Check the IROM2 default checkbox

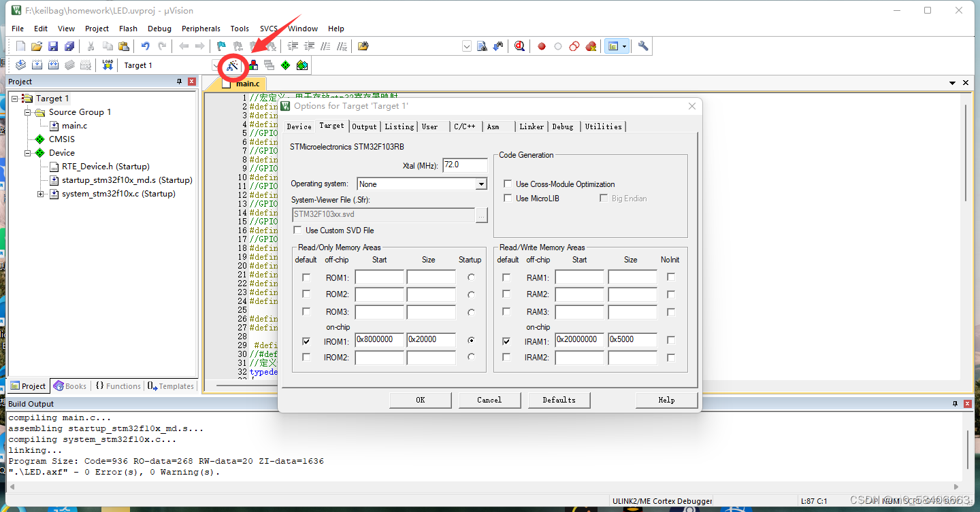tap(306, 357)
